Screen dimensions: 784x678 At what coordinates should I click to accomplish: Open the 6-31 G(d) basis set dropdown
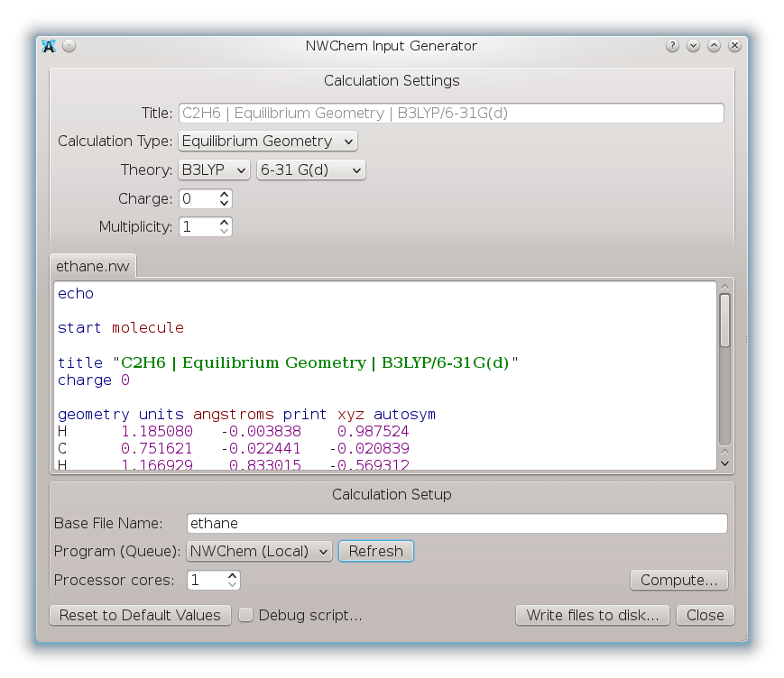tap(311, 170)
